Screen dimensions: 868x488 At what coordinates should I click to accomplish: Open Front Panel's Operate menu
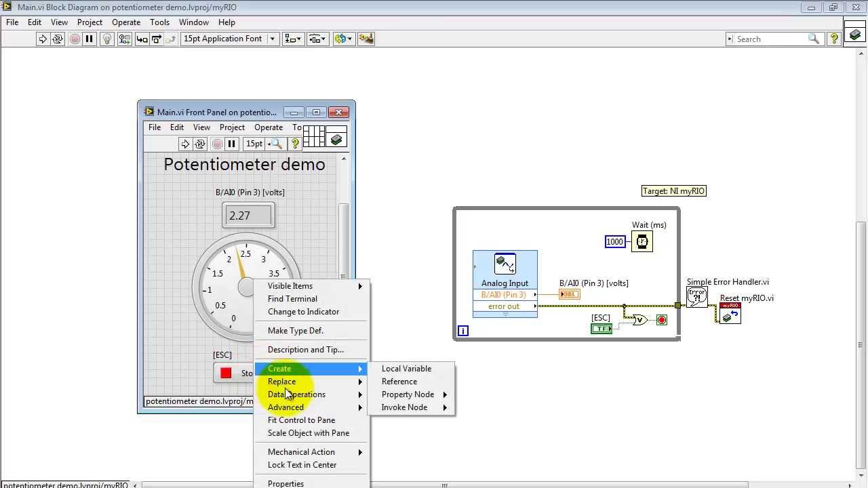[269, 127]
